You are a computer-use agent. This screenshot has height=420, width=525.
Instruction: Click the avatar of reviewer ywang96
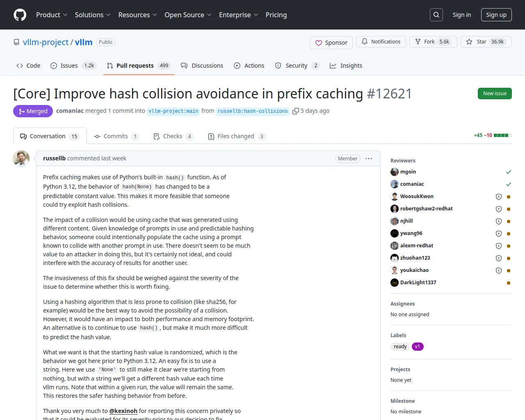coord(395,233)
